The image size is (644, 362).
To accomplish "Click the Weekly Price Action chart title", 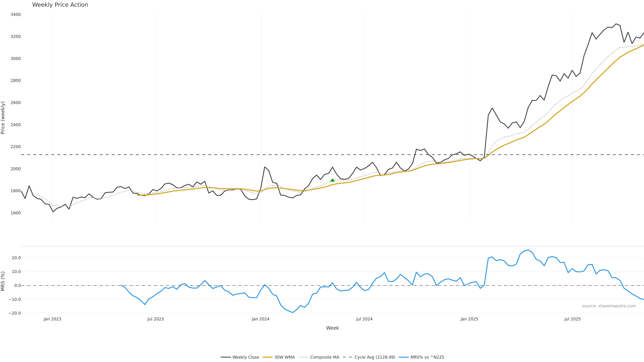I will point(60,5).
